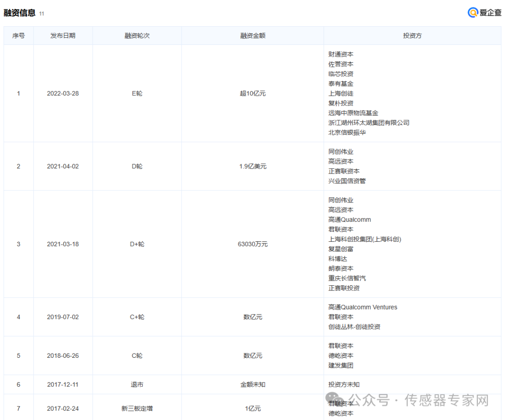Viewport: 505px width, 420px height.
Task: Open investor 复星创富
Action: [x=341, y=249]
